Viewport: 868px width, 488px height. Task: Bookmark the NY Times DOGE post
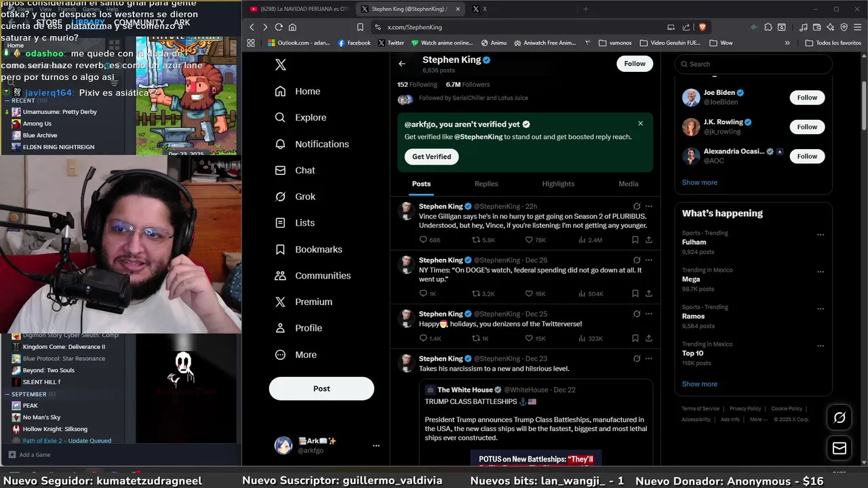click(x=635, y=293)
